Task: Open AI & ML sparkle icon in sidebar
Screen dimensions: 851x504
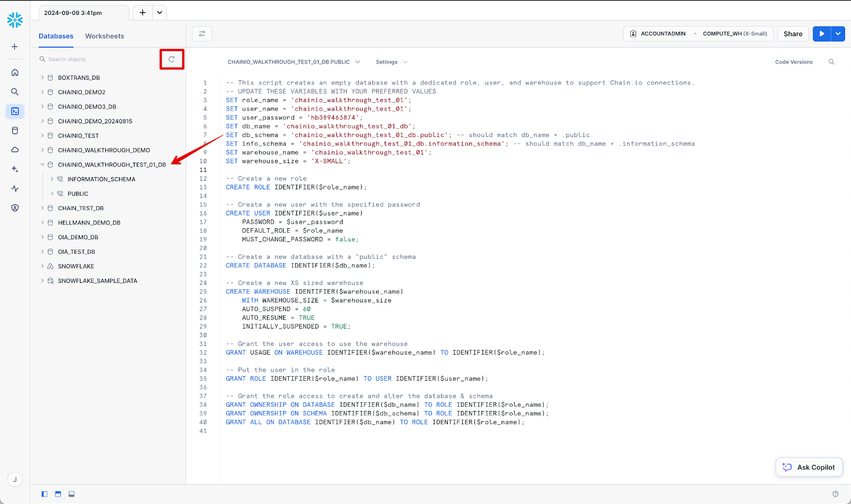Action: (x=15, y=169)
